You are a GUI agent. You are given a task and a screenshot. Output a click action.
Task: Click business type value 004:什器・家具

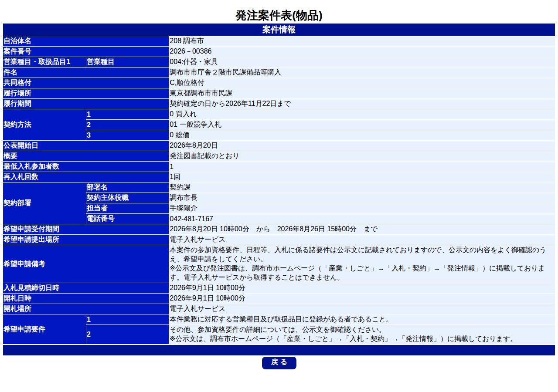194,62
